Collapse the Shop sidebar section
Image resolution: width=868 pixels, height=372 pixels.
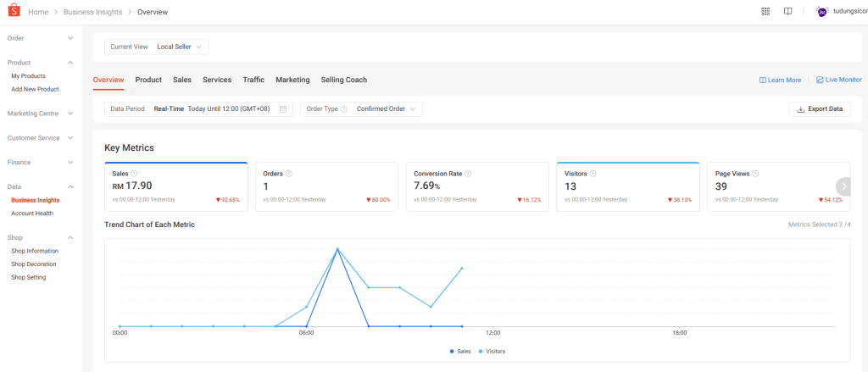point(41,237)
